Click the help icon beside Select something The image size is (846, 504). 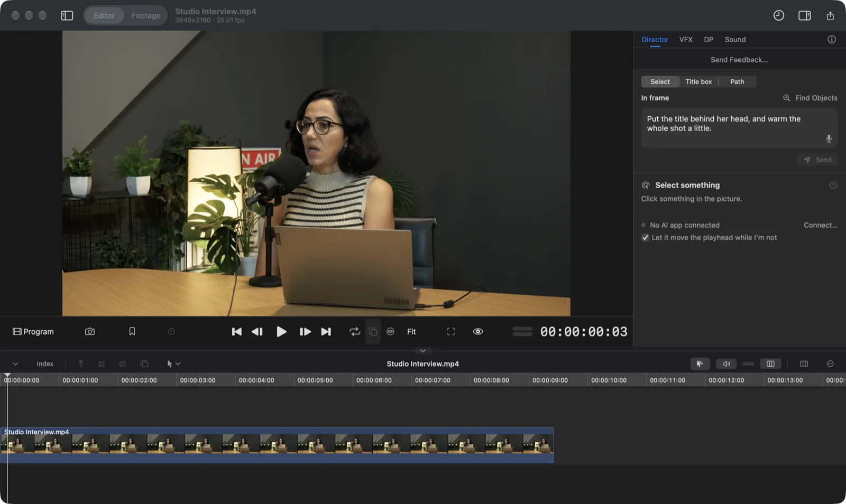pyautogui.click(x=833, y=185)
